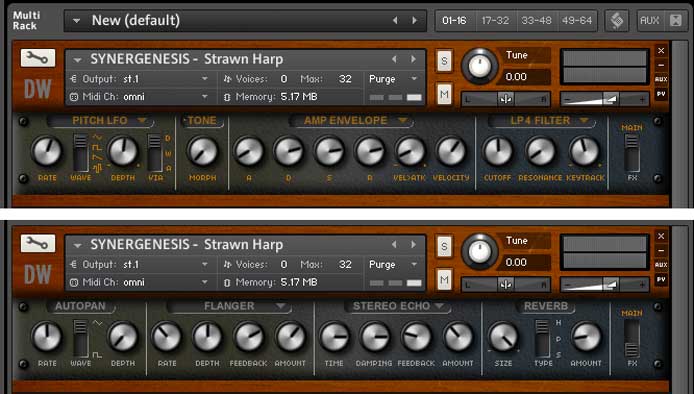Solo the bottom Strawn Harp instrument
The height and width of the screenshot is (394, 694).
444,247
